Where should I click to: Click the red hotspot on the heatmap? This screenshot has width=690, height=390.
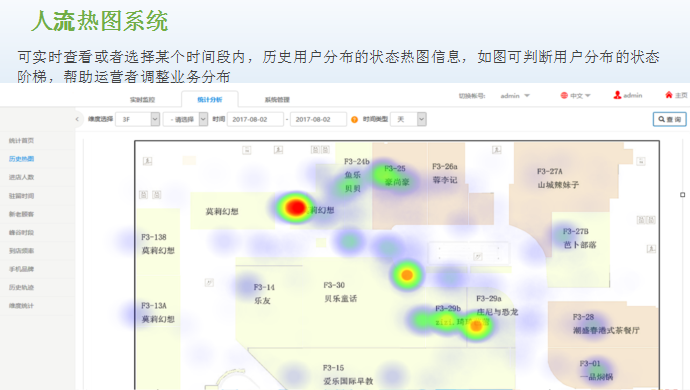coord(296,207)
